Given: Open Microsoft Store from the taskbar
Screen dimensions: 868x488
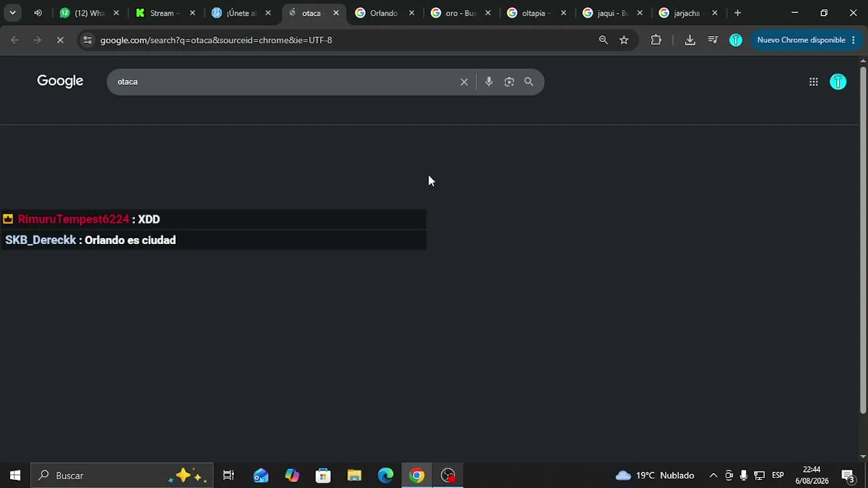Looking at the screenshot, I should (323, 475).
